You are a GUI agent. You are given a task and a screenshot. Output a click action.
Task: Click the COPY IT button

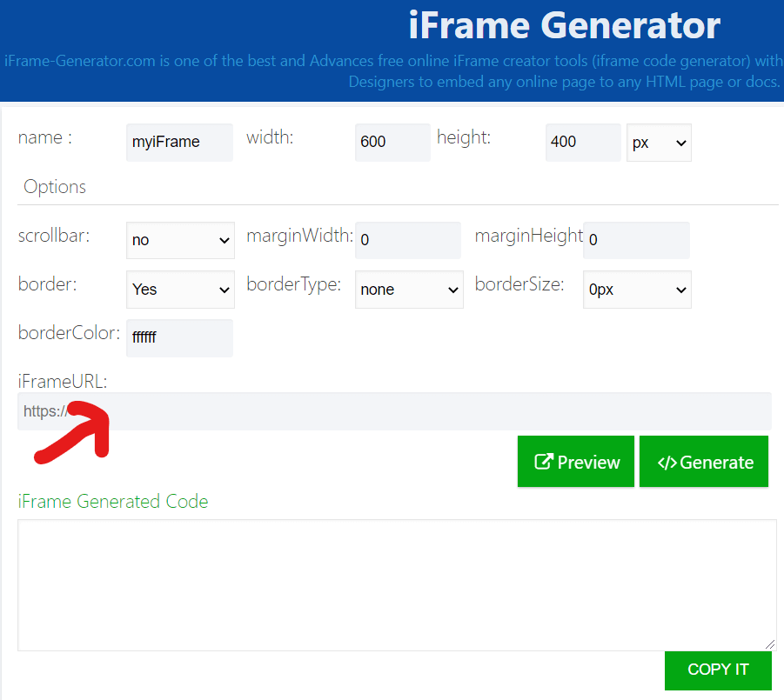718,670
